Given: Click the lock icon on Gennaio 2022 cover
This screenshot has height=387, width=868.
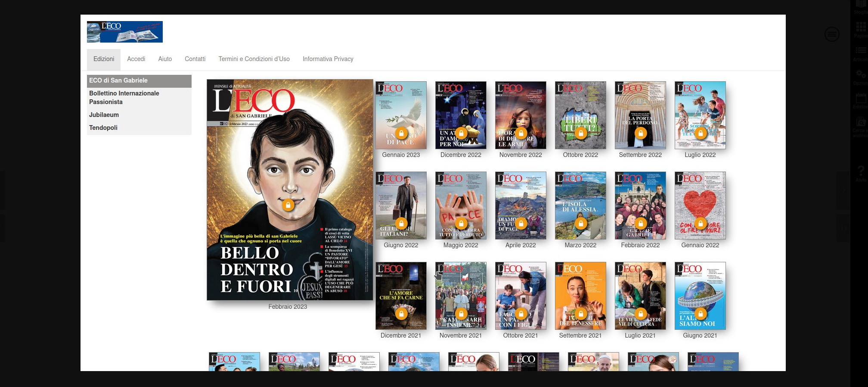Looking at the screenshot, I should coord(701,223).
